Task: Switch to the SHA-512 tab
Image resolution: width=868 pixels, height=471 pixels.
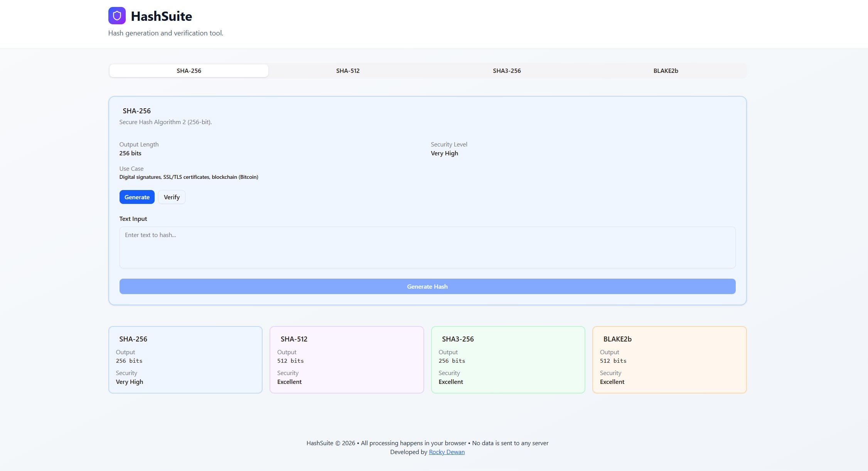Action: pyautogui.click(x=347, y=71)
